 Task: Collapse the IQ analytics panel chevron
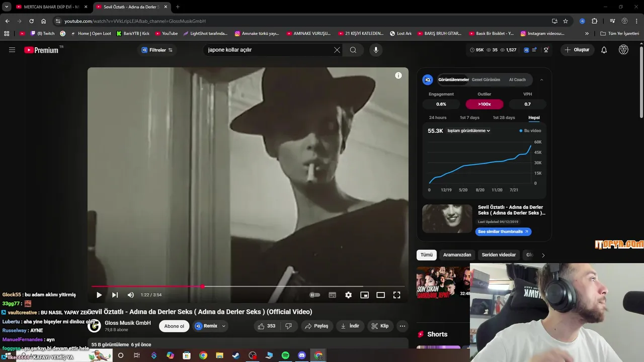[x=542, y=79]
